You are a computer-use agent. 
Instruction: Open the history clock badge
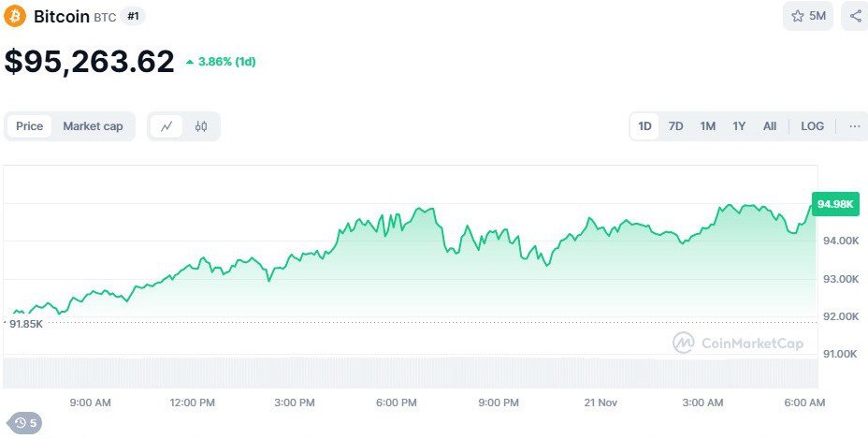coord(24,423)
